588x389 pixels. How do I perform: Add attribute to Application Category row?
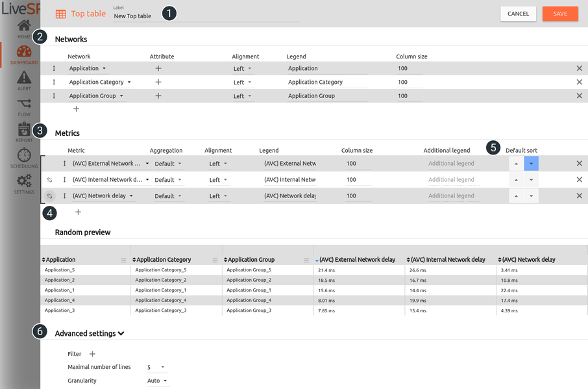coord(158,82)
